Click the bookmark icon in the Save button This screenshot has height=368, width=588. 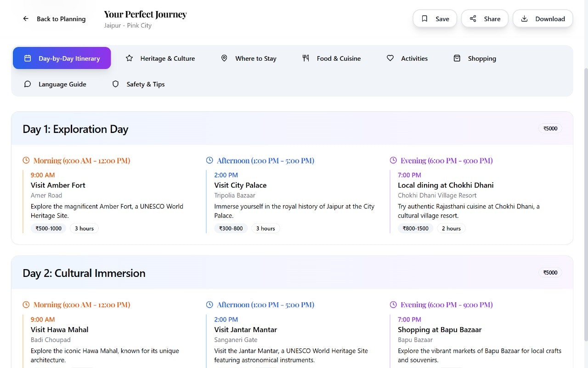pos(424,19)
